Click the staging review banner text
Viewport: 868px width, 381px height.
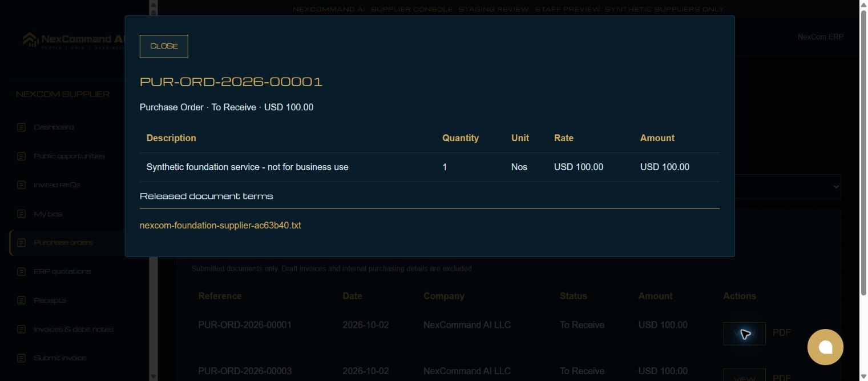[x=508, y=9]
